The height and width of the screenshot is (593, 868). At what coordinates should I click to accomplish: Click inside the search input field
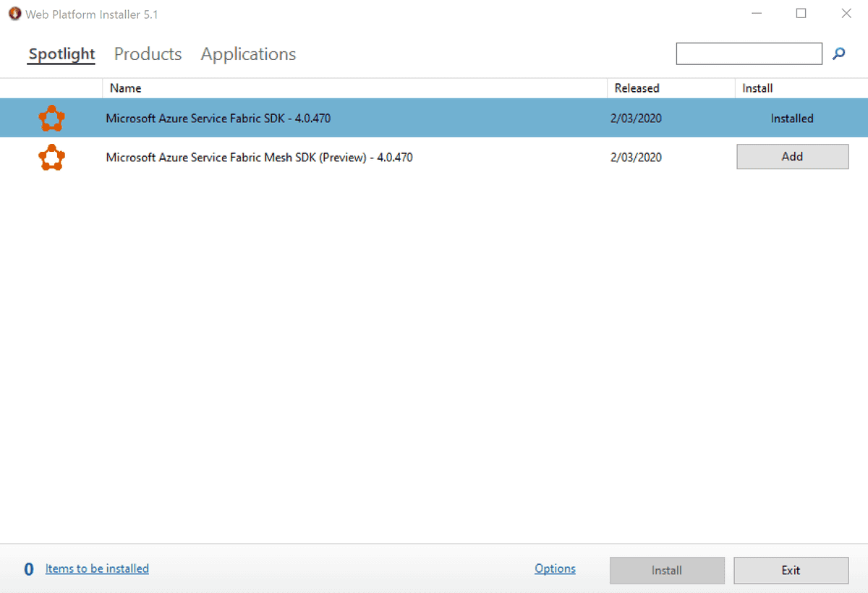pos(749,54)
